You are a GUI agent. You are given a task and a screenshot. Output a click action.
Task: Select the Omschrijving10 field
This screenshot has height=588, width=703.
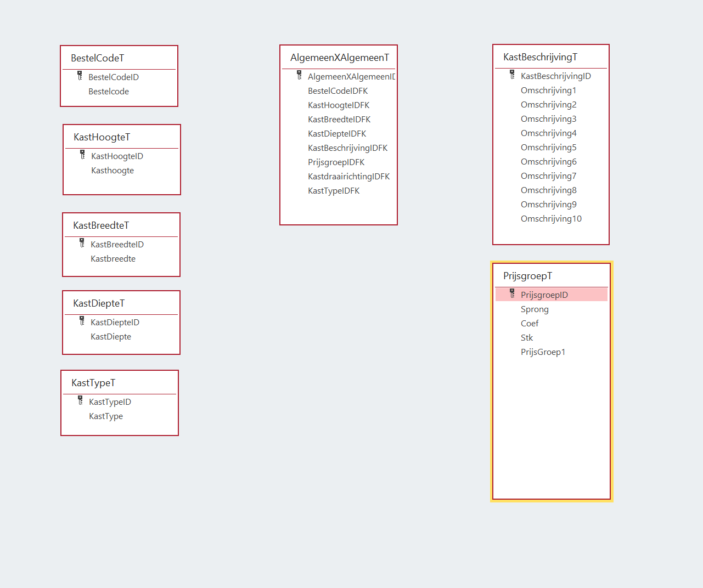(x=551, y=219)
